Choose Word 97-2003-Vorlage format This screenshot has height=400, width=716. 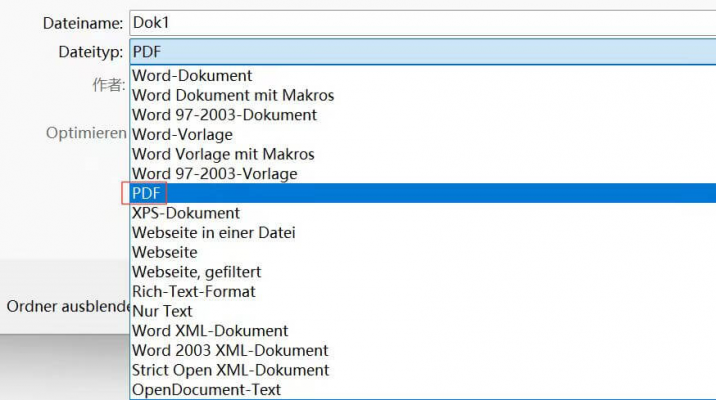(214, 174)
